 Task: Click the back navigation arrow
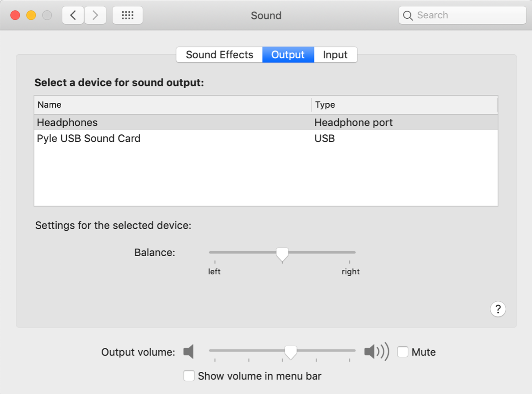[73, 16]
